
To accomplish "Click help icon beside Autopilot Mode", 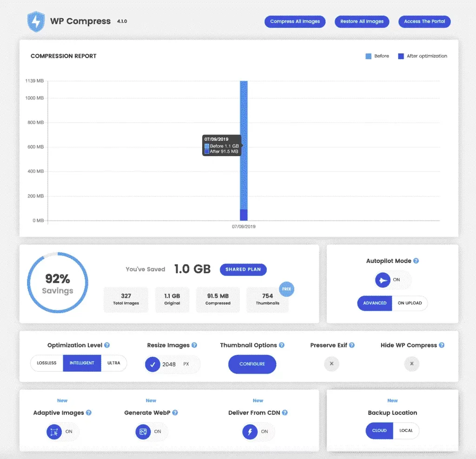I will point(416,261).
